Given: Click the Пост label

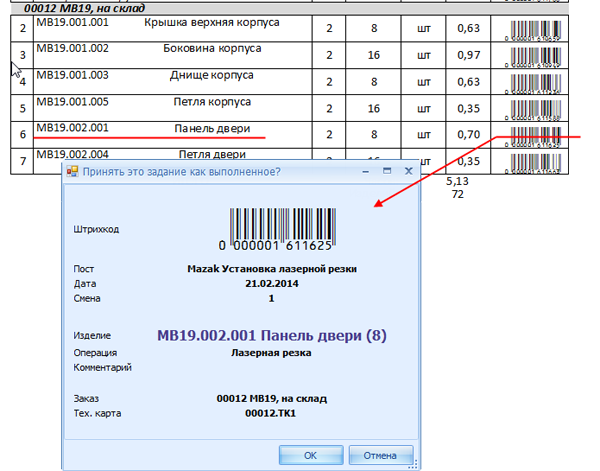Looking at the screenshot, I should point(83,269).
